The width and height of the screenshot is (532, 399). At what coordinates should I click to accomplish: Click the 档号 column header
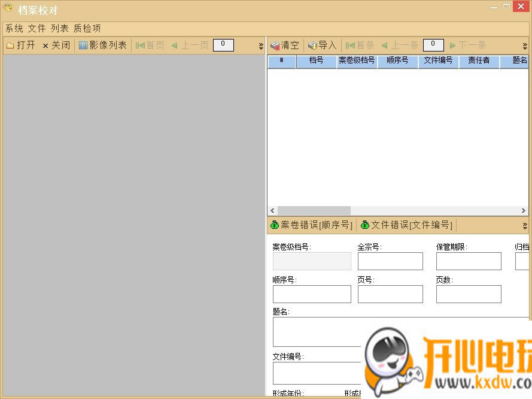click(x=315, y=61)
